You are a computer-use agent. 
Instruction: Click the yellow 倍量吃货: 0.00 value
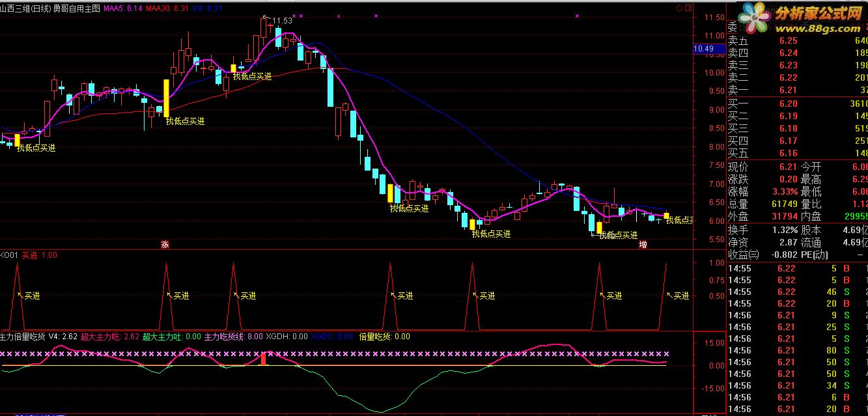(x=385, y=337)
